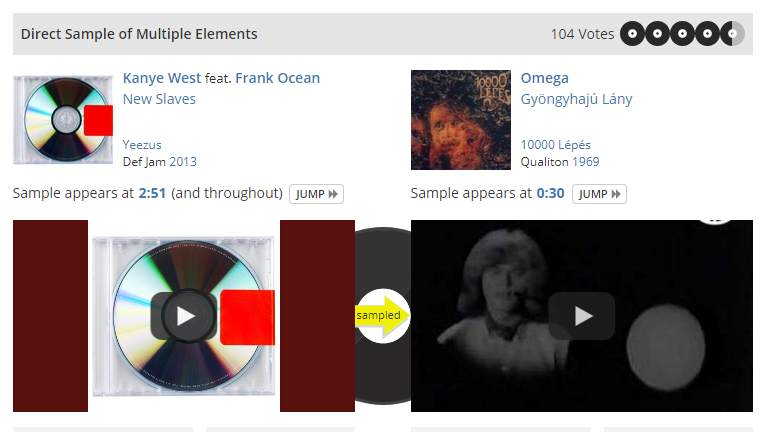Open the Omega artist link
This screenshot has width=766, height=432.
(544, 78)
